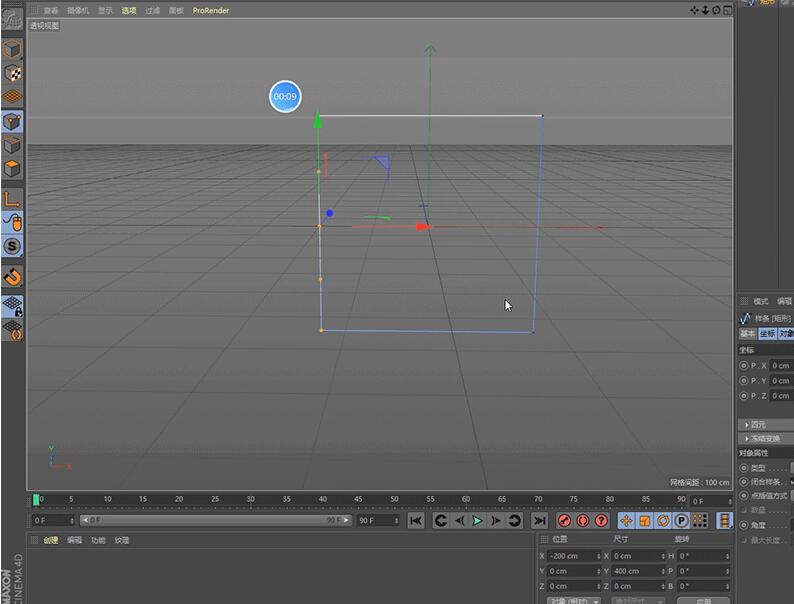Click the position X field showing -200 cm

(574, 556)
